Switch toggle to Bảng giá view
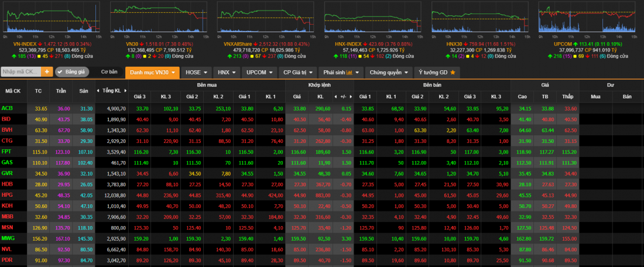This screenshot has width=644, height=267. point(72,72)
